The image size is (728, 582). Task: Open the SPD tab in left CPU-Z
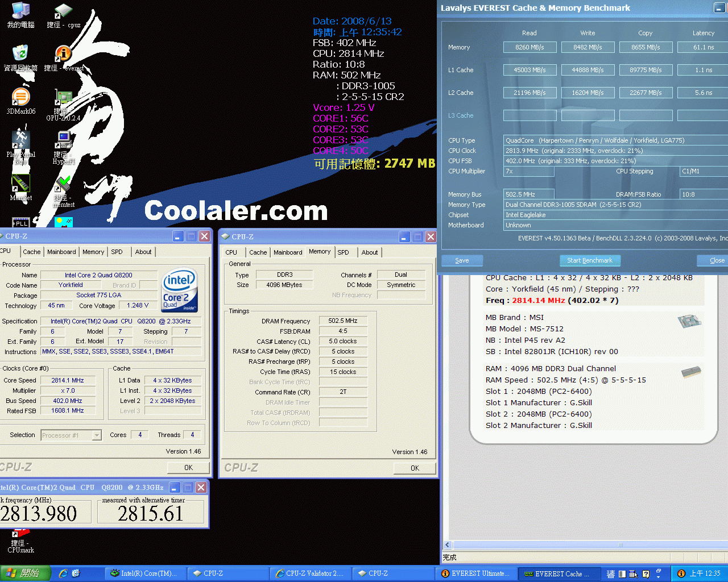(117, 252)
